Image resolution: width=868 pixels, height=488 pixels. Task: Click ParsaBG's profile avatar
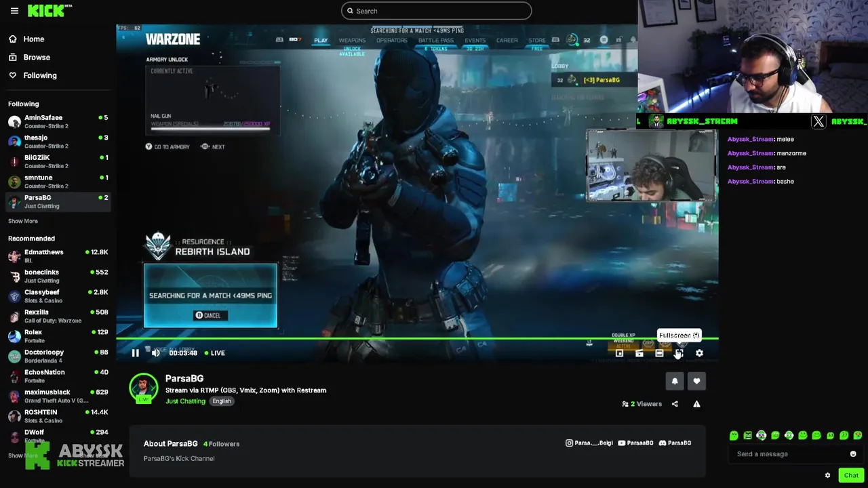(x=143, y=388)
